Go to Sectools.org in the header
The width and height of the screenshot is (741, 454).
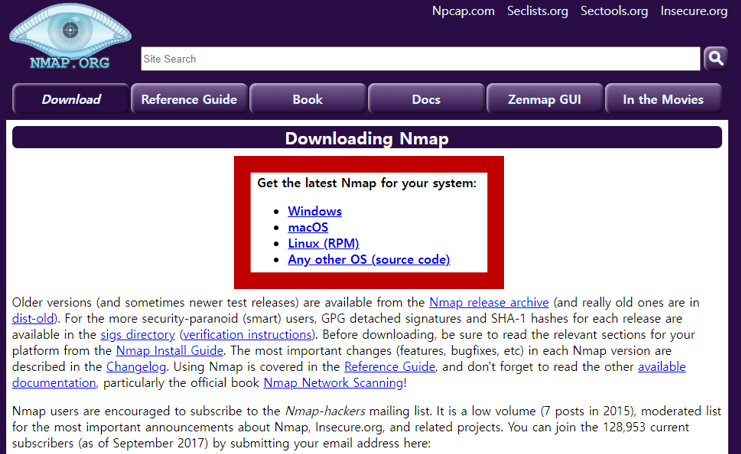click(614, 11)
